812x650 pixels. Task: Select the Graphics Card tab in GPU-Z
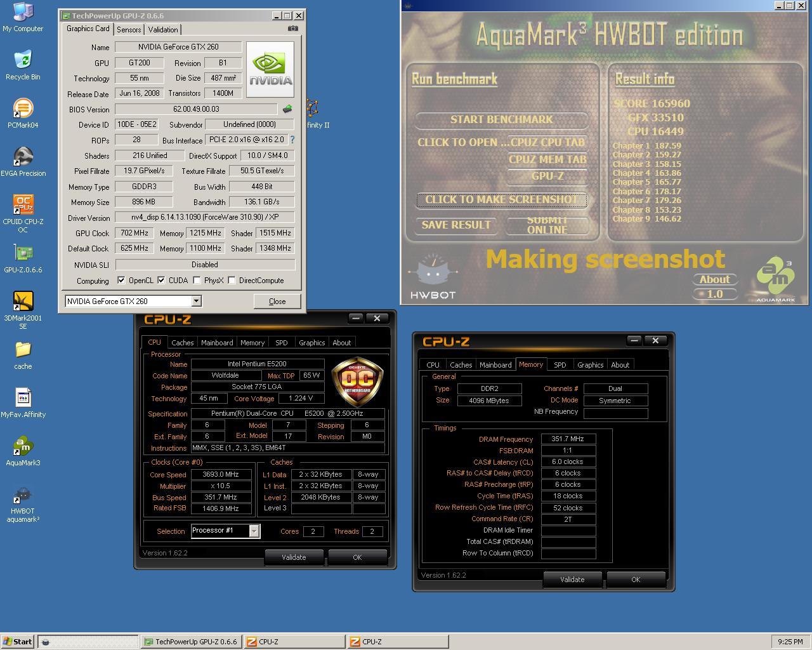coord(88,29)
